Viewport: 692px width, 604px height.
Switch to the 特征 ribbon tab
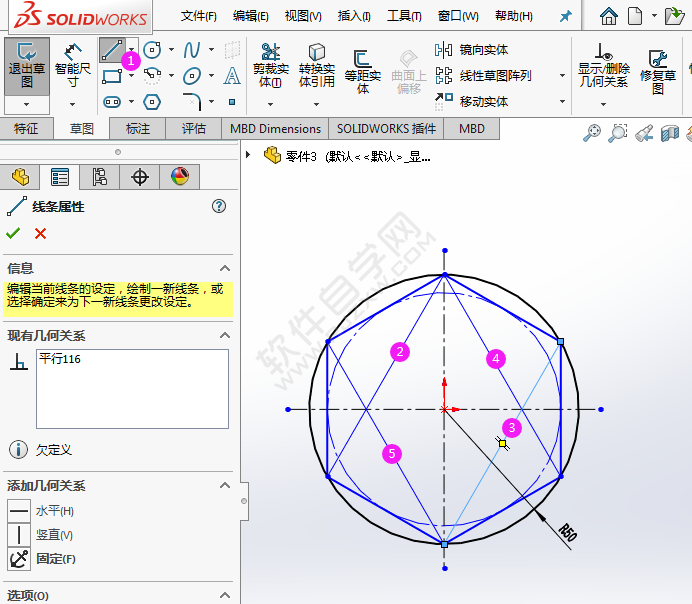(x=26, y=128)
